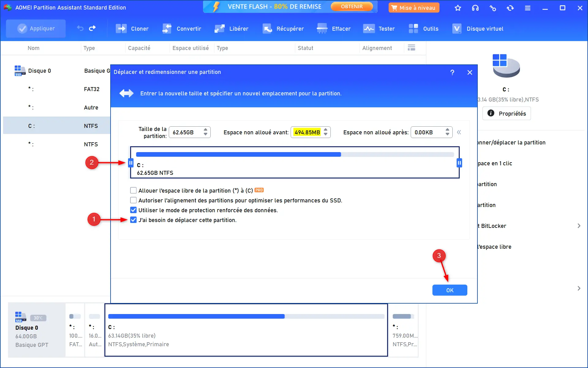Click the Propriétés button

tap(507, 113)
